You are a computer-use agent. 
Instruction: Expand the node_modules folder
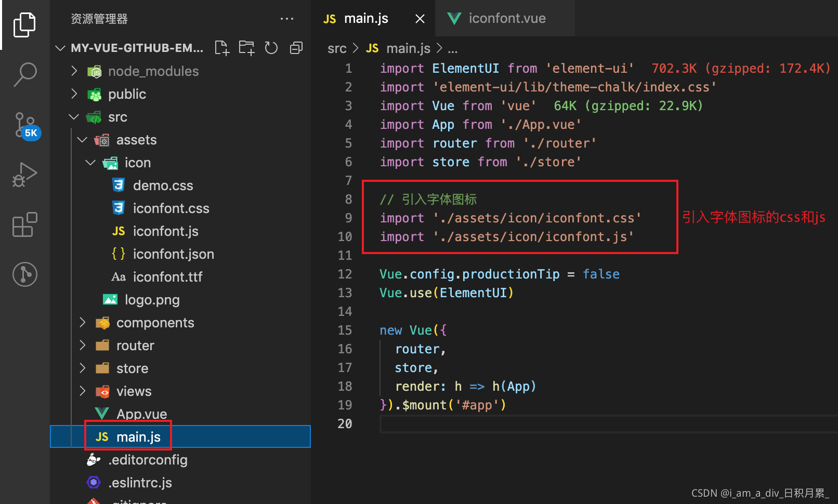[74, 71]
